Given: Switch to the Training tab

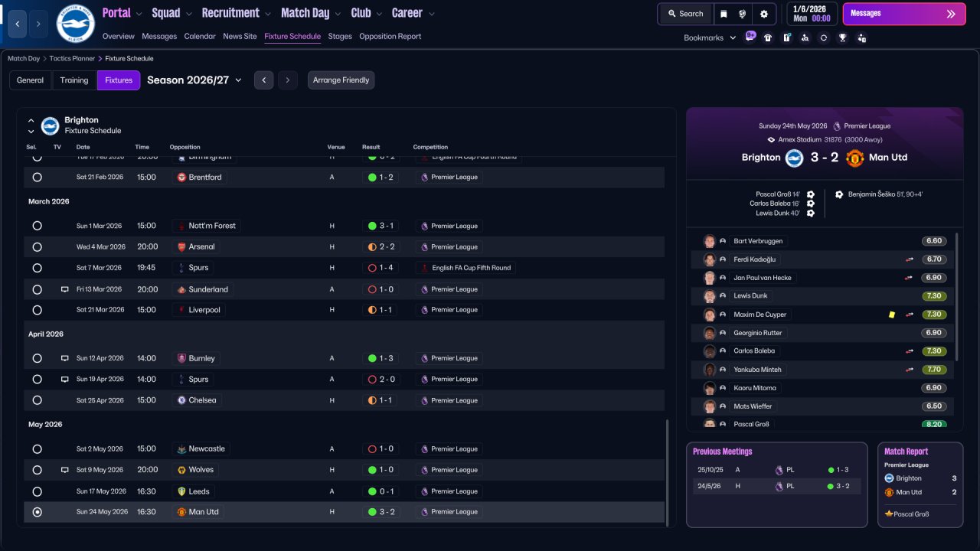Looking at the screenshot, I should click(74, 80).
